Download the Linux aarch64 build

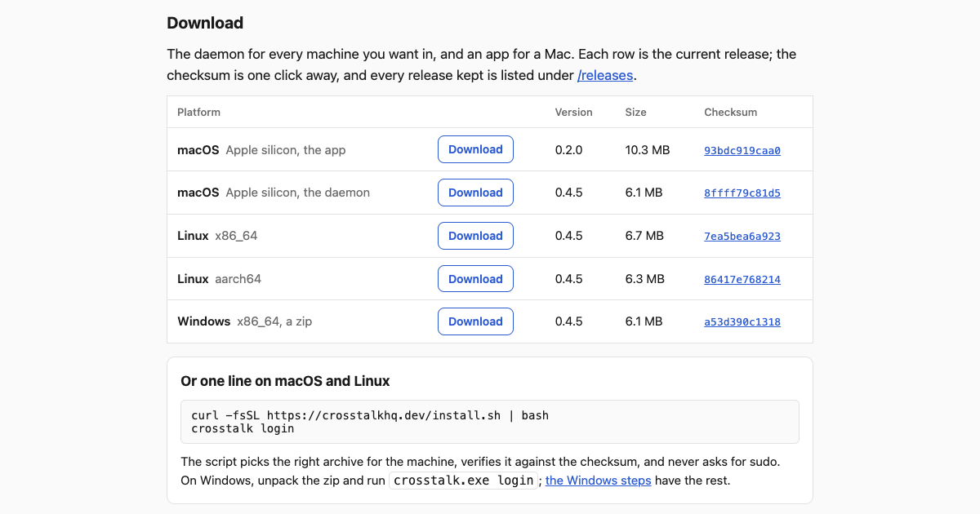click(475, 279)
